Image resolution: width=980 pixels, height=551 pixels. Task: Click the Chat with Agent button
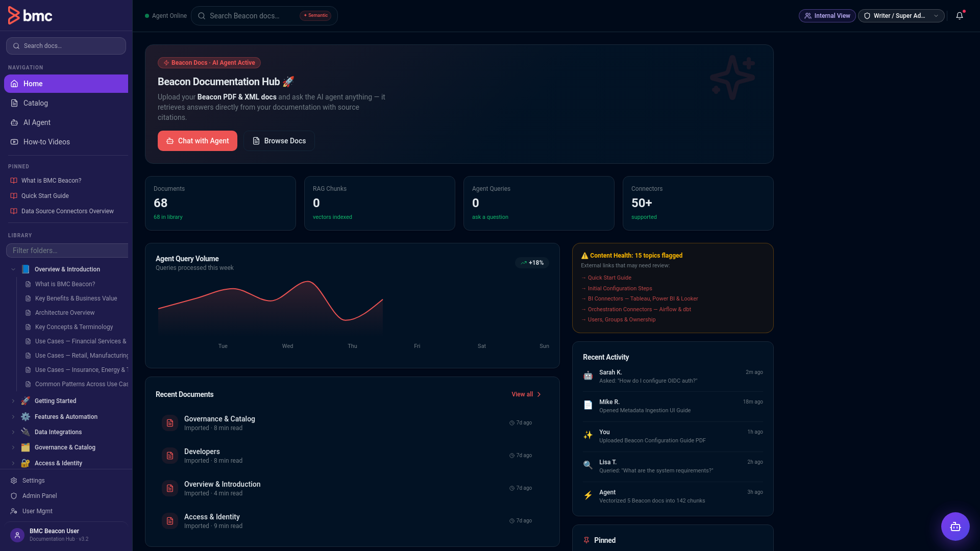point(198,141)
